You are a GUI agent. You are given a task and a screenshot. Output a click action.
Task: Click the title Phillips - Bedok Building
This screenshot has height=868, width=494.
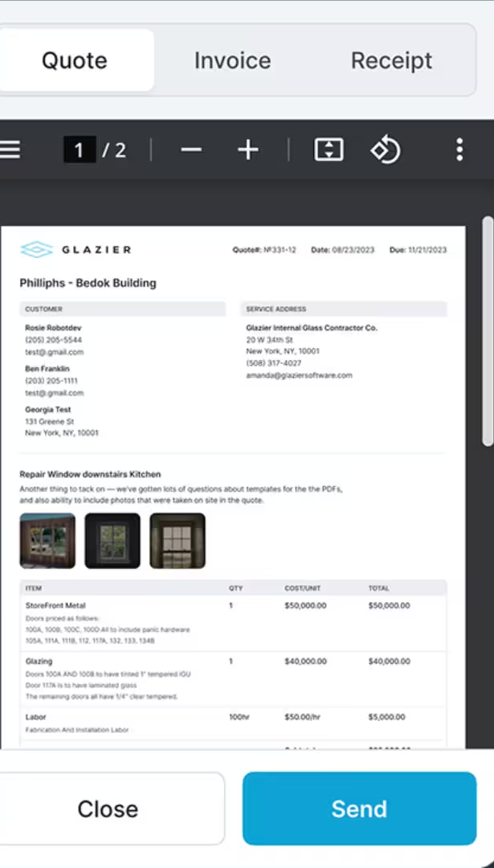[x=88, y=284]
